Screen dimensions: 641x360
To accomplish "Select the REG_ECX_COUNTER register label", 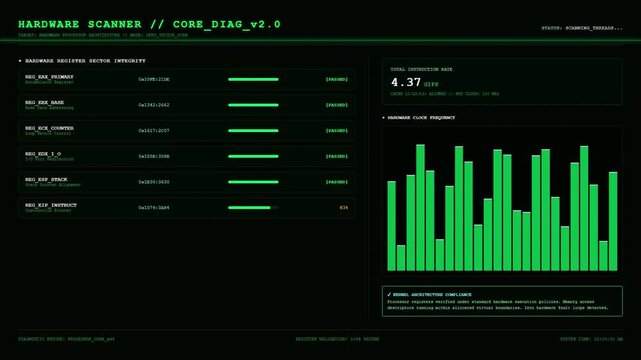I will 49,128.
